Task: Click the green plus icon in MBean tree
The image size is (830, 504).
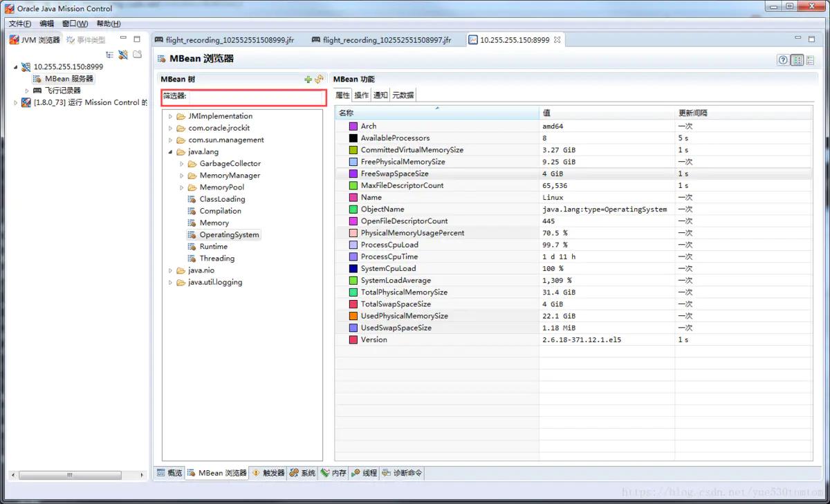Action: [x=308, y=80]
